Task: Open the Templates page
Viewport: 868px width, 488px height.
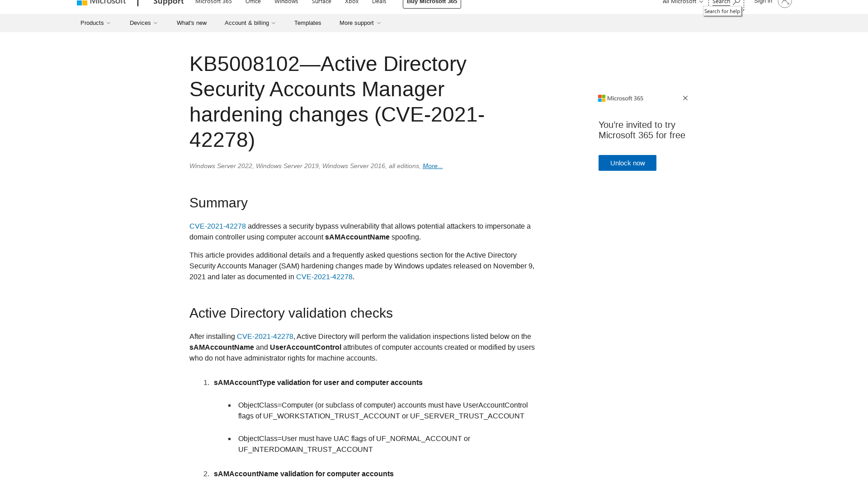Action: tap(308, 23)
